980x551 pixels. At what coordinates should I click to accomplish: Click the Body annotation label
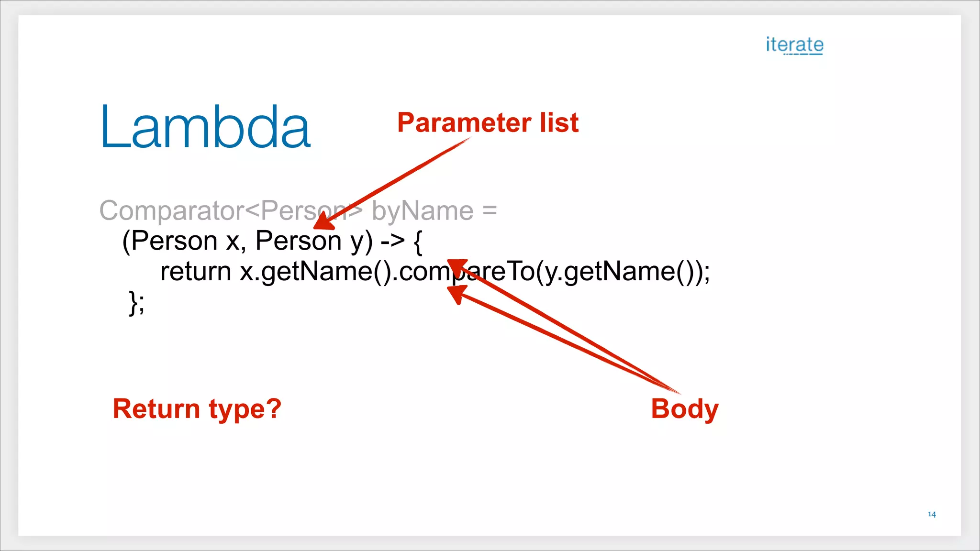(685, 409)
